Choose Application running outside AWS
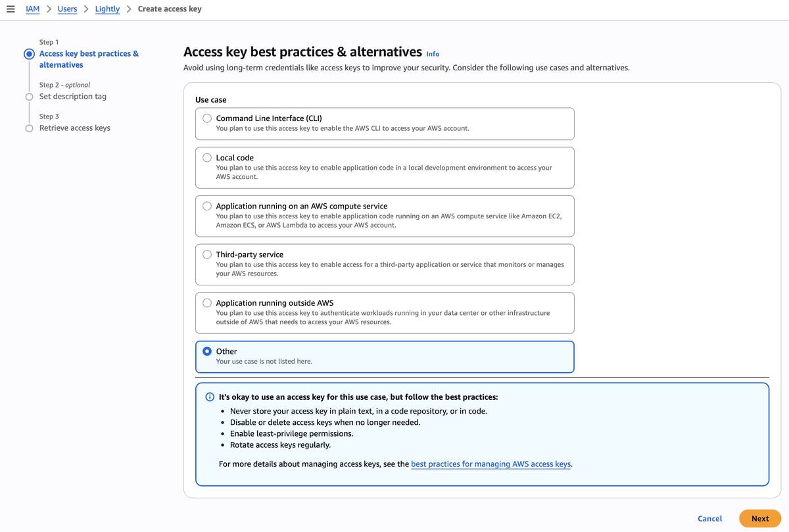 [206, 302]
